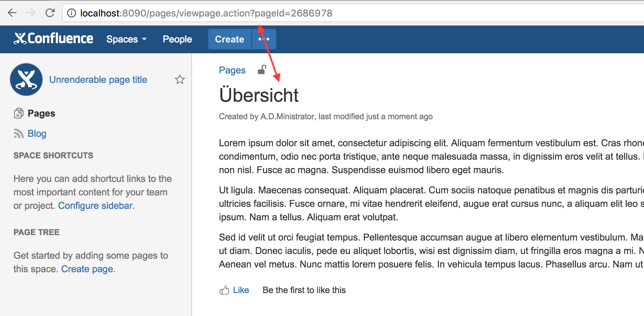The image size is (644, 316).
Task: Reload the page with refresh icon
Action: point(50,13)
